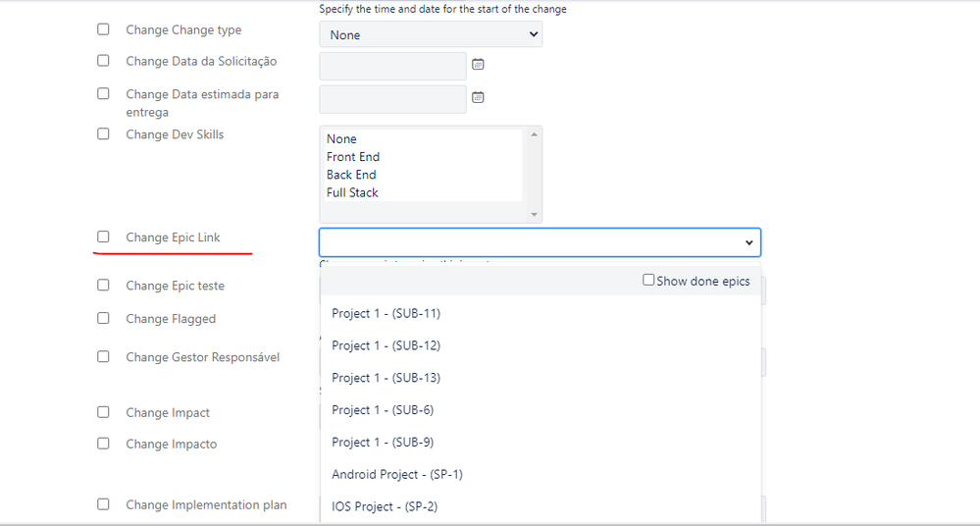Image resolution: width=980 pixels, height=526 pixels.
Task: Check the Change Implementation plan box
Action: coord(103,504)
